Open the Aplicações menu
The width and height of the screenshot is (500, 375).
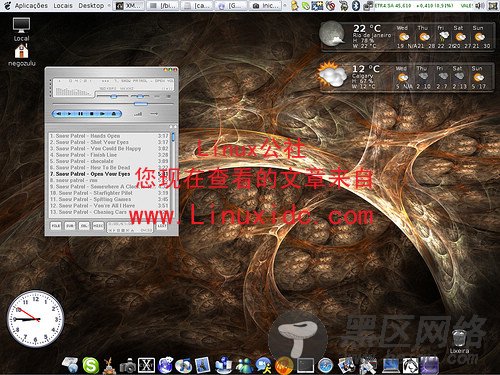[x=31, y=6]
